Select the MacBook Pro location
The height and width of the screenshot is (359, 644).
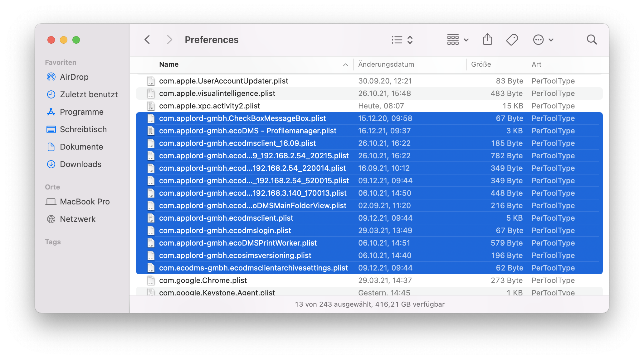point(85,202)
